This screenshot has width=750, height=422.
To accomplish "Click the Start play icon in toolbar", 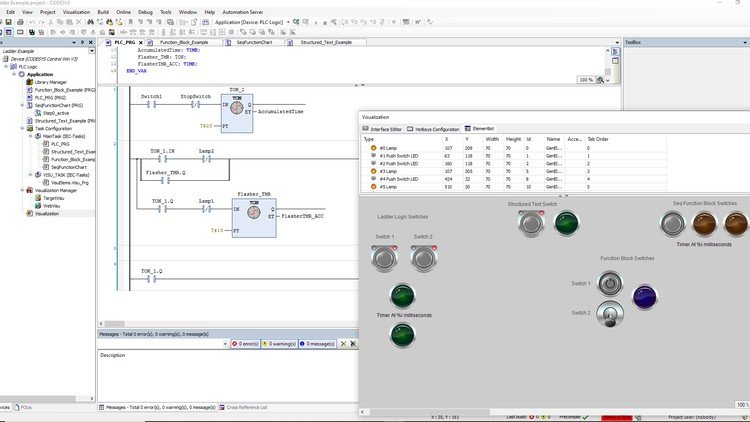I will [x=316, y=22].
